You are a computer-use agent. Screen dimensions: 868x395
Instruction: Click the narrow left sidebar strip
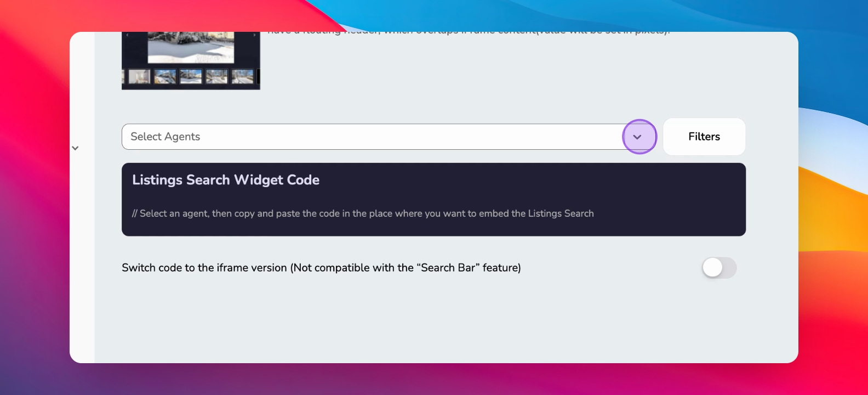(x=82, y=198)
